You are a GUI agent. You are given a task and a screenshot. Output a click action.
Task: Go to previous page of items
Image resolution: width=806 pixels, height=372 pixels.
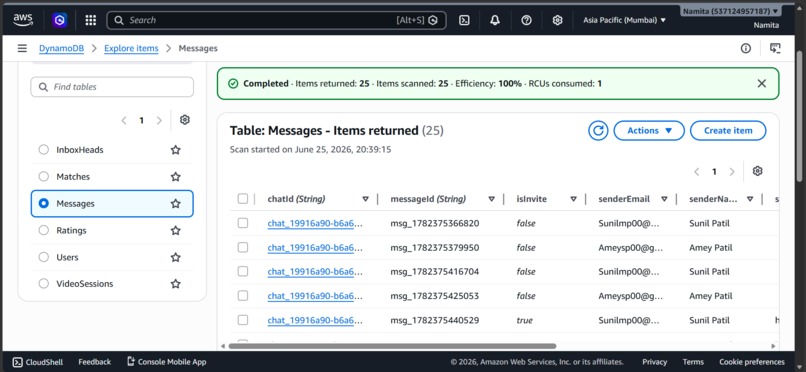[x=697, y=172]
